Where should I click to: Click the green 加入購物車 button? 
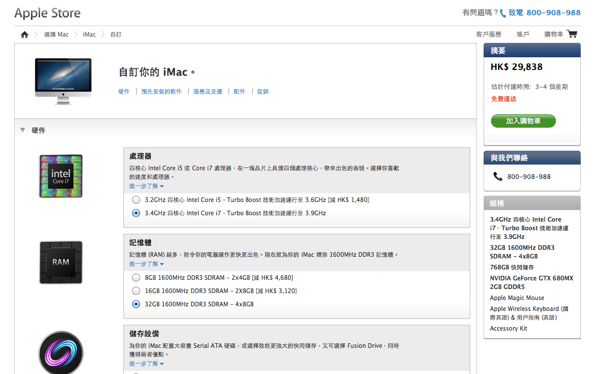523,121
